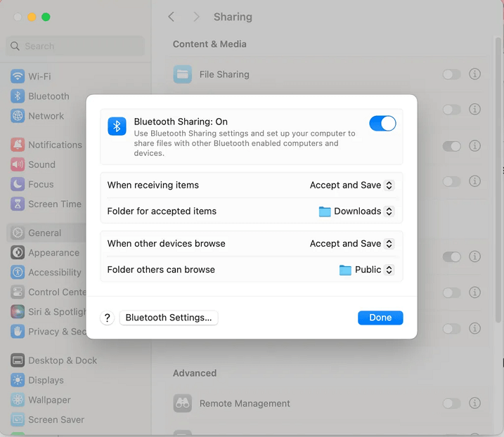Show Remote Management info
This screenshot has width=504, height=437.
pyautogui.click(x=474, y=403)
